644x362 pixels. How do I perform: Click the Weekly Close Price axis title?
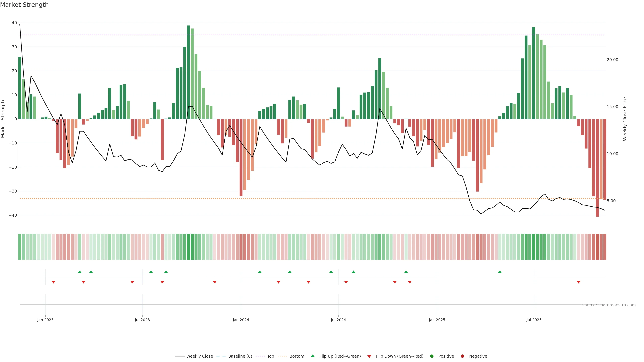[x=625, y=119]
